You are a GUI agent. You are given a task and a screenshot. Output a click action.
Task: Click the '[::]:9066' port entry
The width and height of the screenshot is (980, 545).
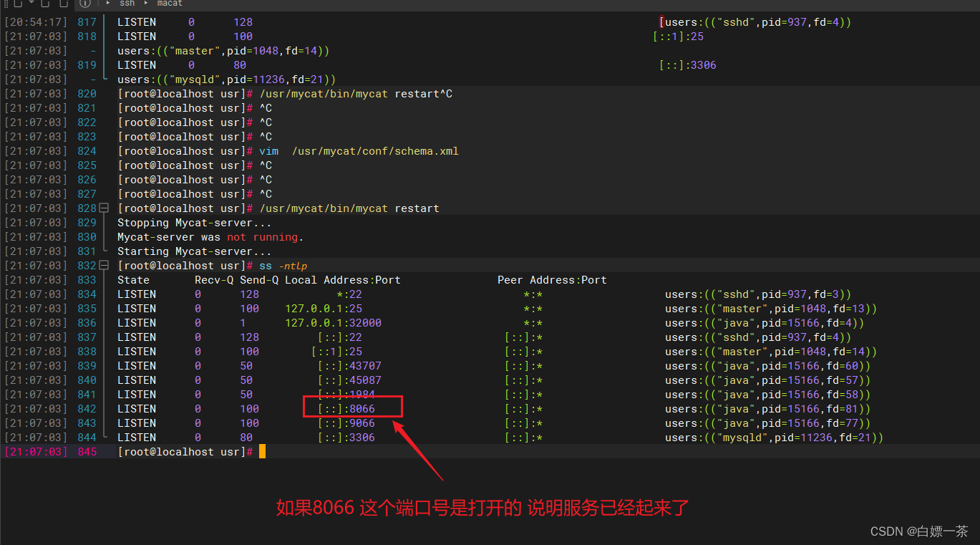346,423
